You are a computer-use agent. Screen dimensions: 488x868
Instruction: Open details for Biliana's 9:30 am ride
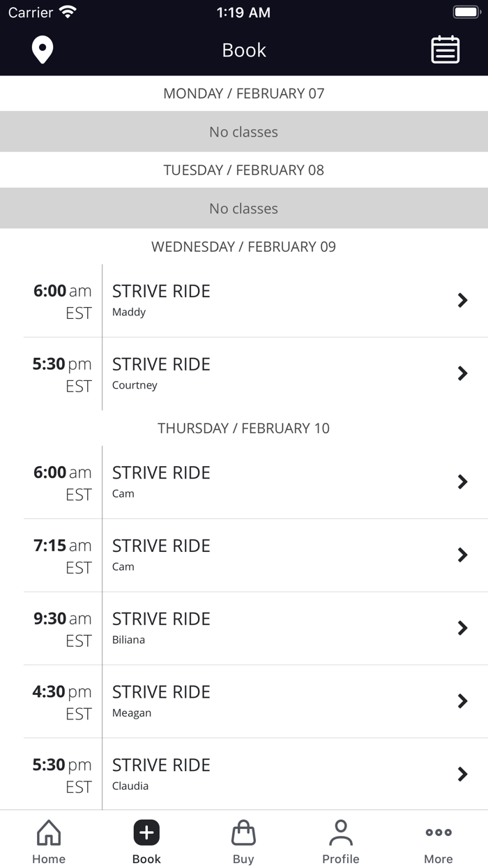click(x=462, y=628)
